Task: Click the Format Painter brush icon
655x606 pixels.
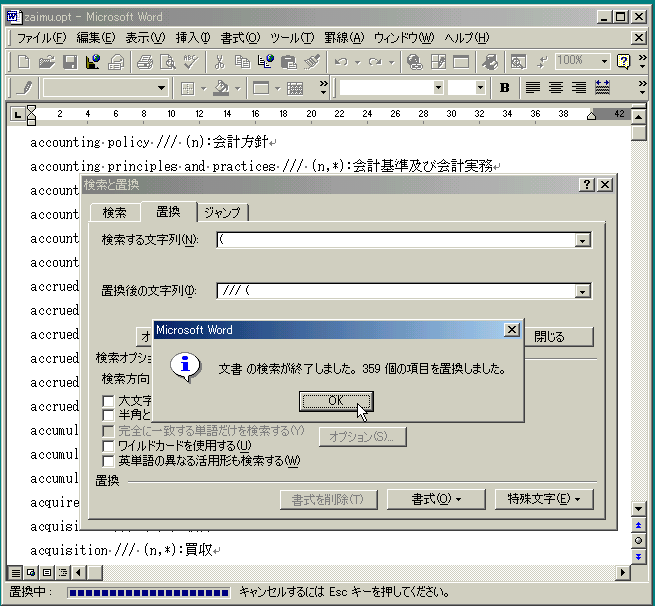Action: click(312, 62)
